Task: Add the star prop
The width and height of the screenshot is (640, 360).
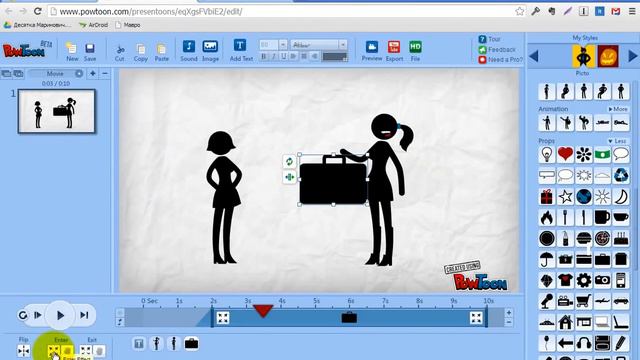Action: tap(565, 197)
